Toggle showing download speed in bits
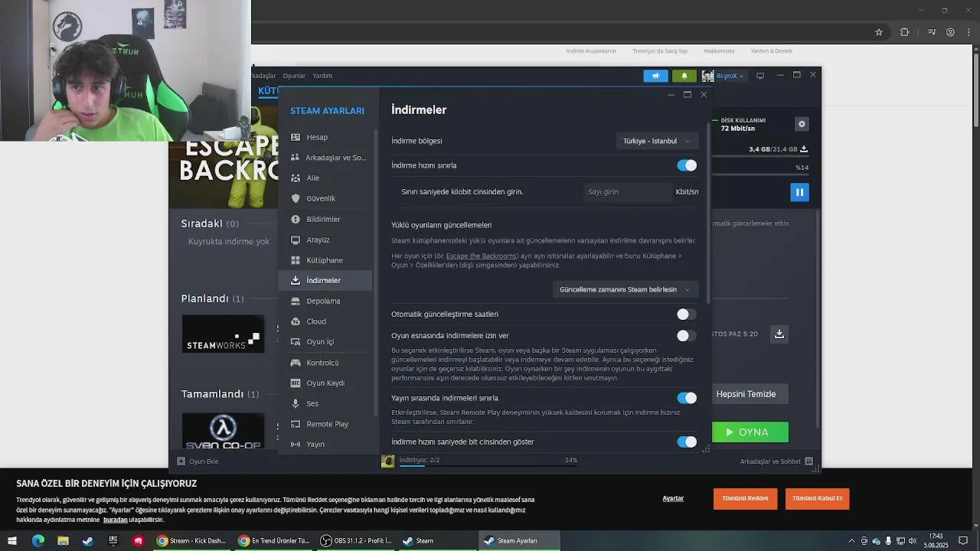Viewport: 980px width, 551px height. [687, 442]
